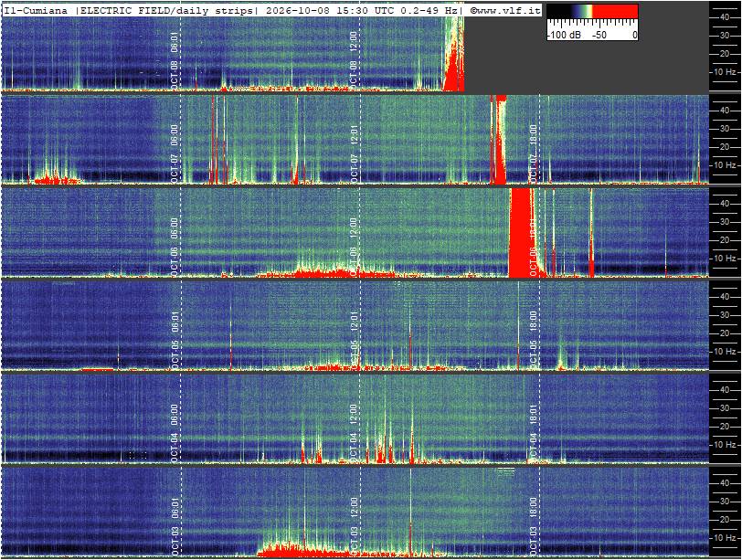Click the OCT-08 12:00 time marker
Viewport: 742px width, 560px height.
353,60
